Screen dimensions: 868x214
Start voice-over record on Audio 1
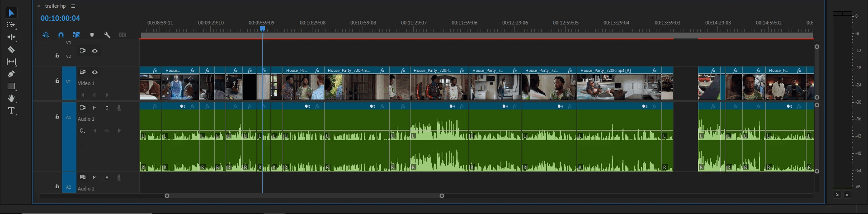(x=119, y=108)
